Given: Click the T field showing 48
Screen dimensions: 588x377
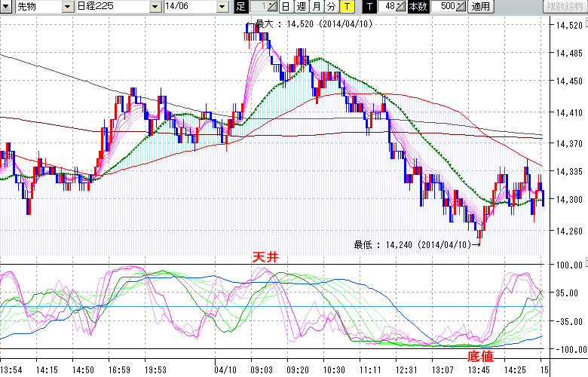Looking at the screenshot, I should [x=387, y=7].
